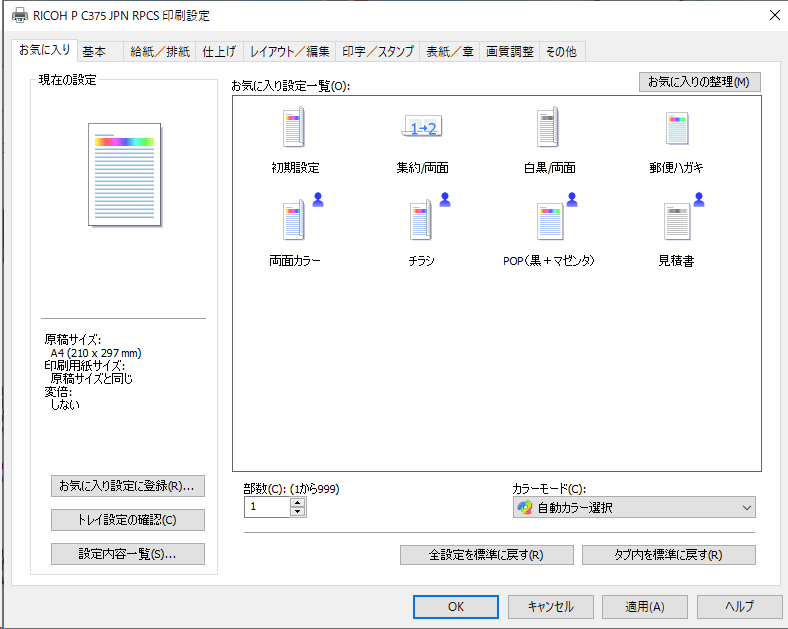Image resolution: width=788 pixels, height=629 pixels.
Task: Open the 給紙/排紙 tab
Action: point(160,51)
